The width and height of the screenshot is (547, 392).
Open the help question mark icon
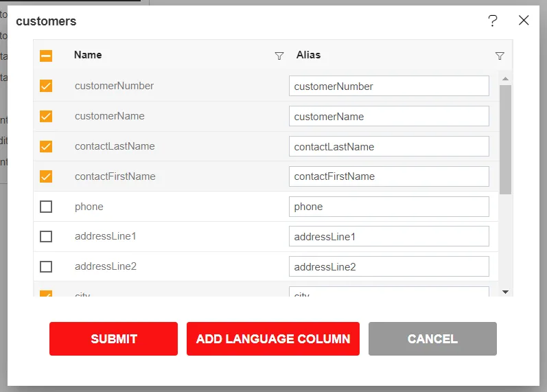[492, 21]
